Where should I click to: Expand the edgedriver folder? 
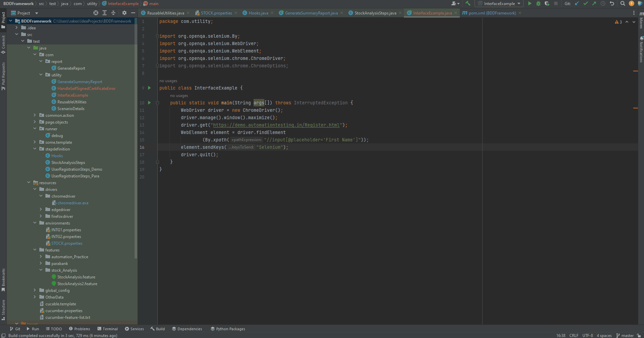(41, 210)
